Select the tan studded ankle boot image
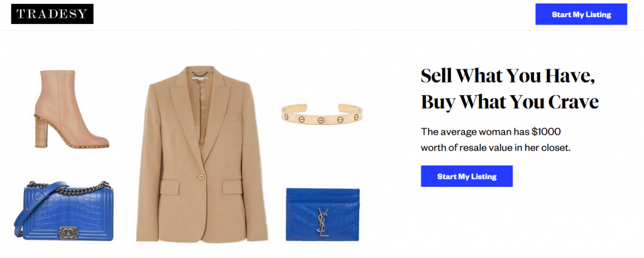Image resolution: width=644 pixels, height=258 pixels. [x=71, y=109]
